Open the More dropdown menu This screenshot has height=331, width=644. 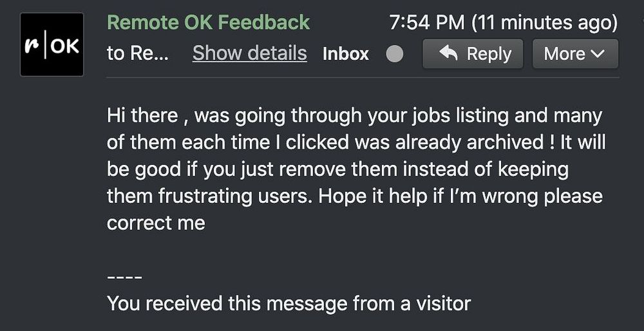[574, 54]
